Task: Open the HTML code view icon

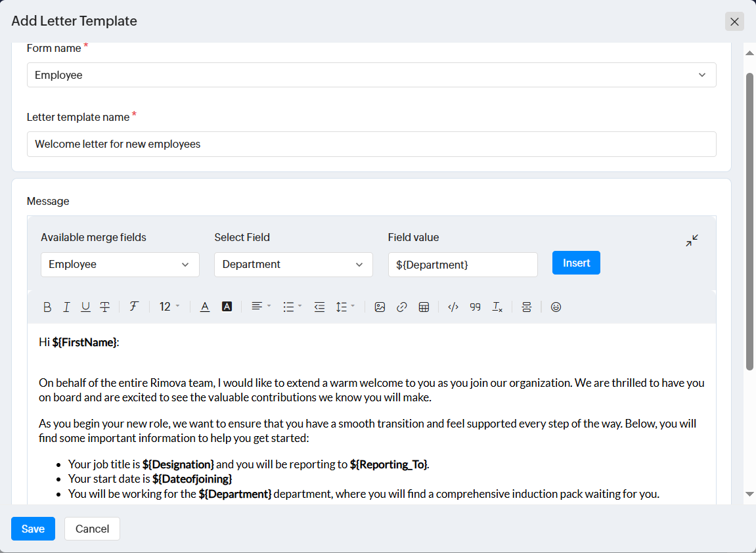Action: (453, 307)
